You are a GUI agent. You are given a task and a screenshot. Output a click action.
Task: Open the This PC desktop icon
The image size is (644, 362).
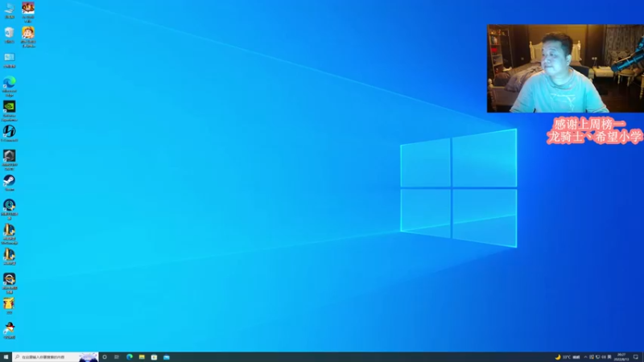tap(9, 10)
